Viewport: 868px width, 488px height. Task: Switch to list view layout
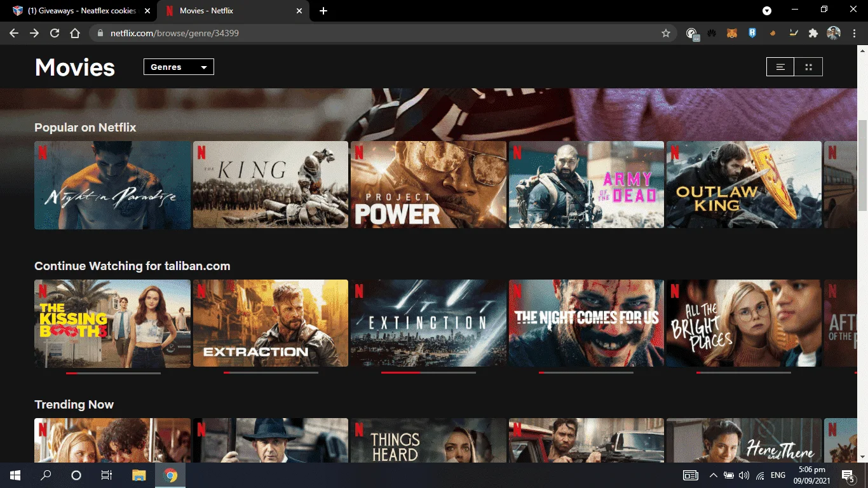[780, 67]
